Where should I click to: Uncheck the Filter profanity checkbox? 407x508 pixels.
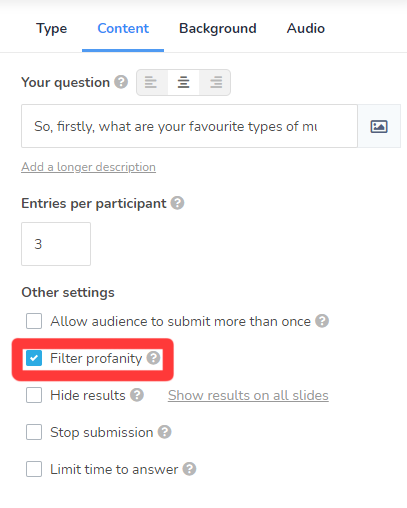coord(34,358)
